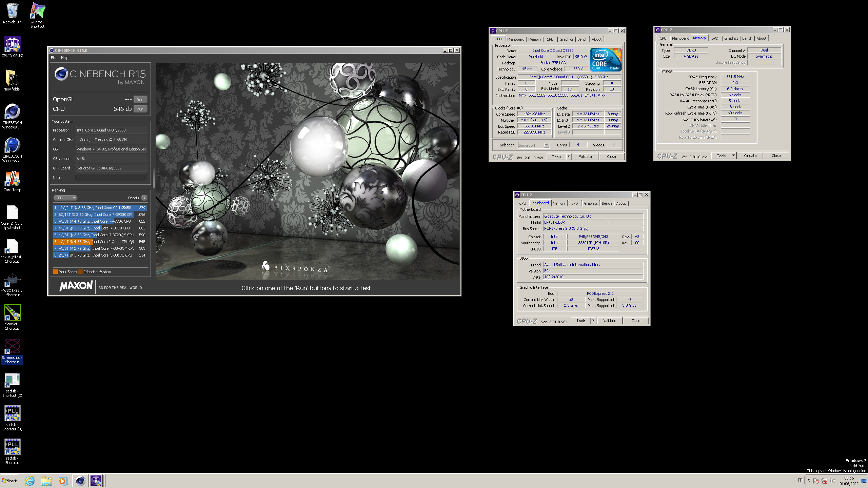Open the File menu in Cinebench
Image resolution: width=868 pixels, height=488 pixels.
[x=54, y=58]
